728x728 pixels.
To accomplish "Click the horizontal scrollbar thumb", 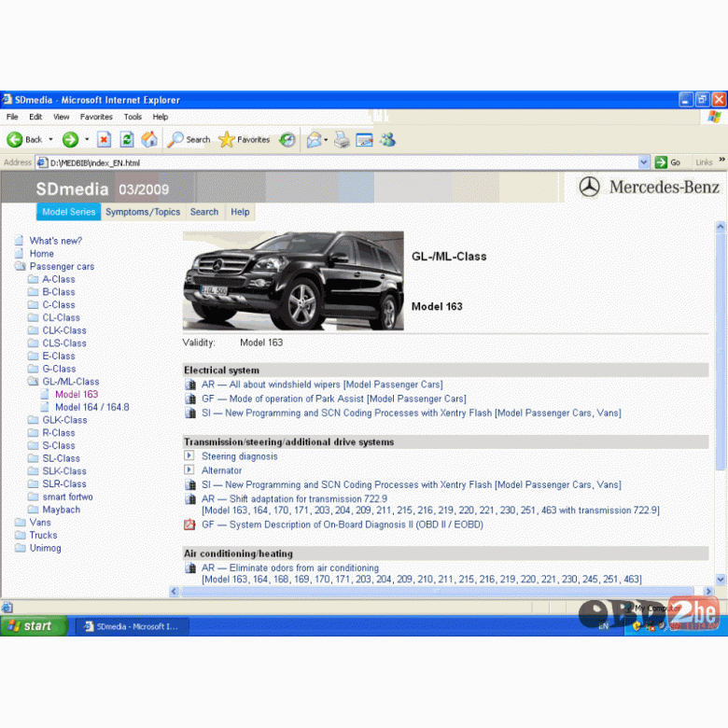I will coord(436,591).
